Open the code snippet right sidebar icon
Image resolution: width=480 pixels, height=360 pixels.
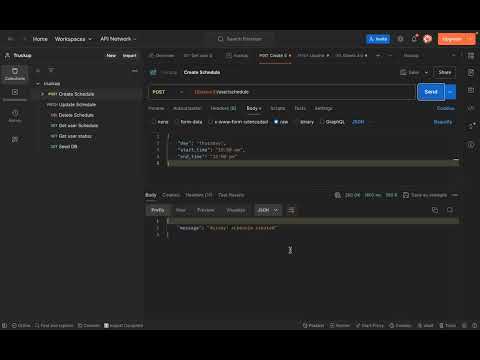pyautogui.click(x=471, y=108)
